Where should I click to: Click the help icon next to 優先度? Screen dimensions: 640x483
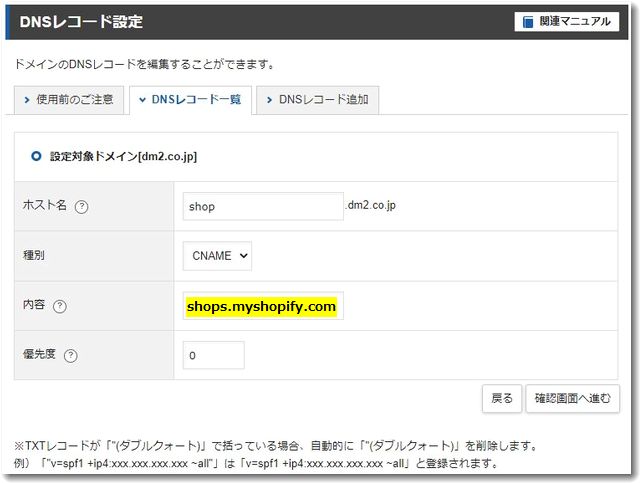(71, 356)
